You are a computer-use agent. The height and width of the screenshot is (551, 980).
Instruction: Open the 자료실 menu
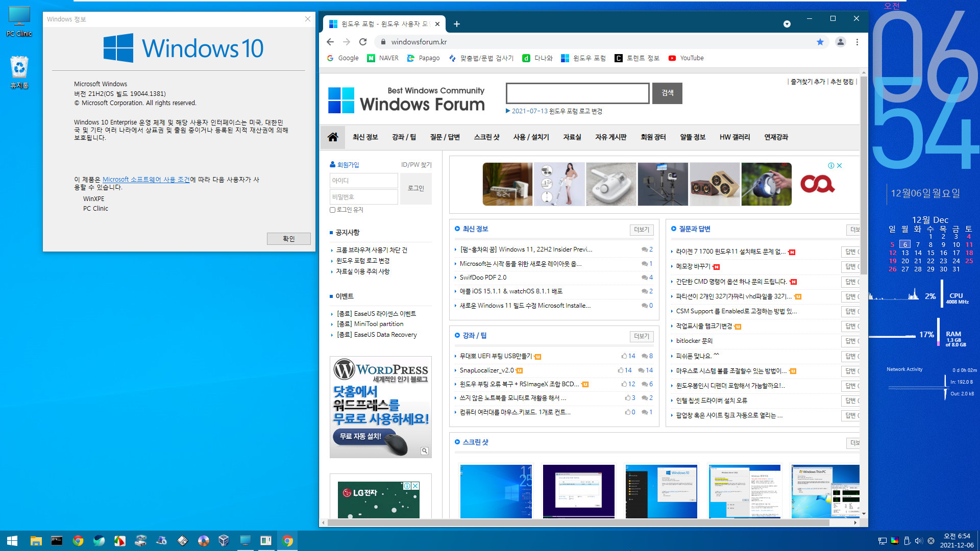pos(572,137)
